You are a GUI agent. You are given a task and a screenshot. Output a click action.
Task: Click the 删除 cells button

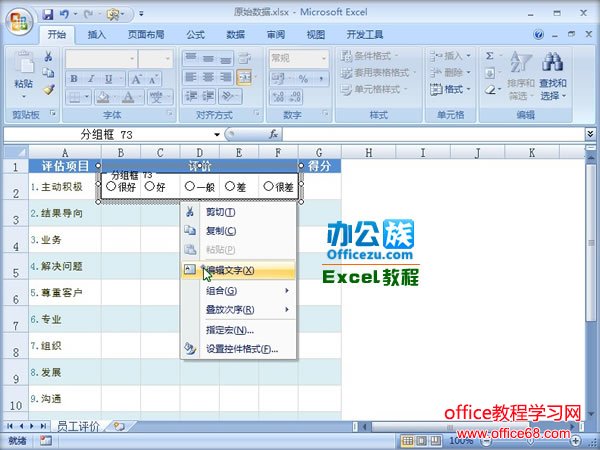pyautogui.click(x=450, y=73)
